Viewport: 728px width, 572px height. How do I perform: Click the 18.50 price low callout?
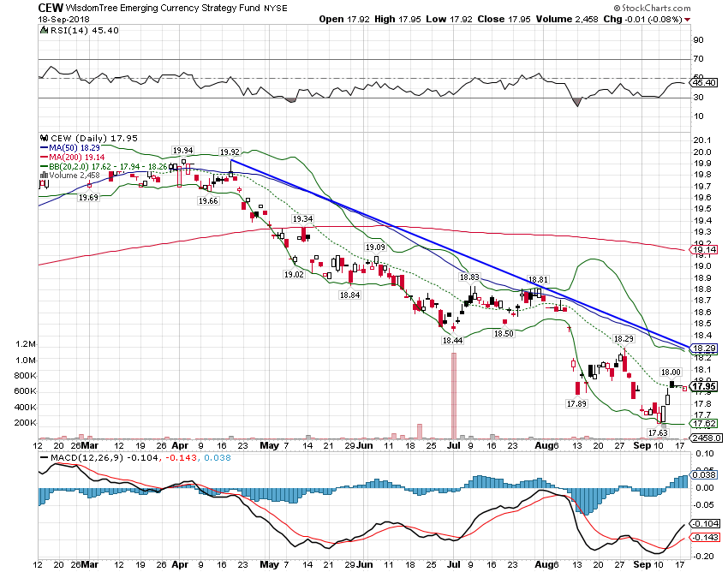pos(504,333)
